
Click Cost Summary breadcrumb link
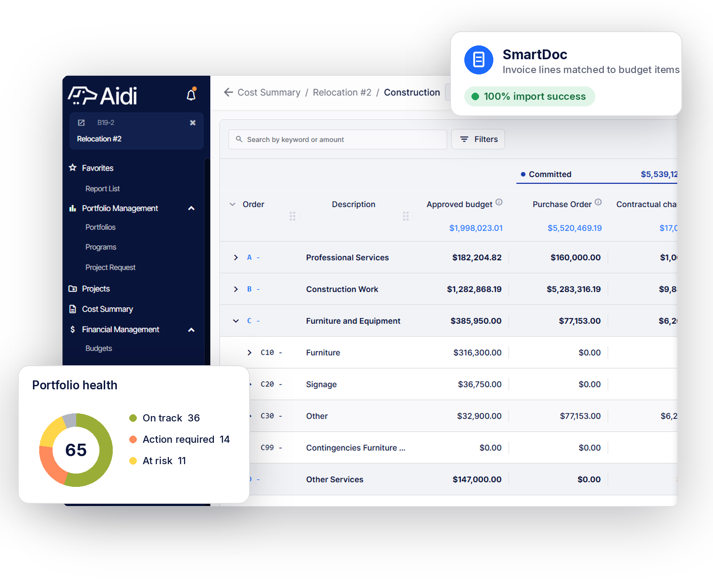(269, 92)
